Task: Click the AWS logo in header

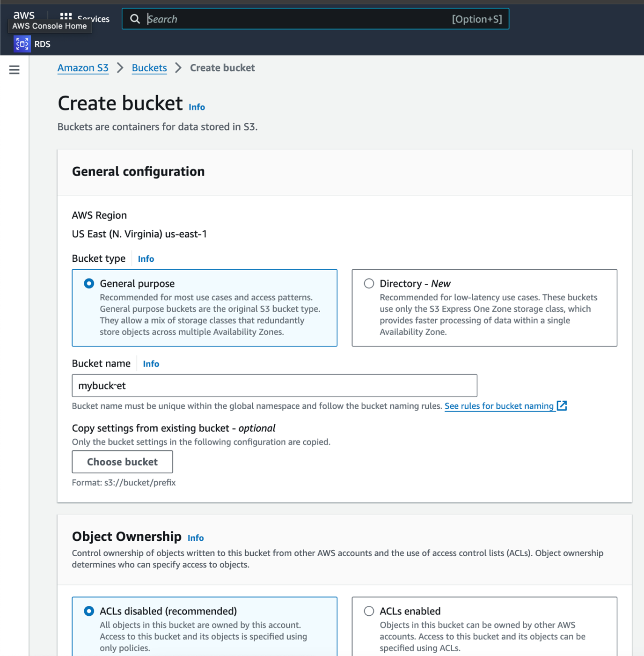Action: (24, 15)
